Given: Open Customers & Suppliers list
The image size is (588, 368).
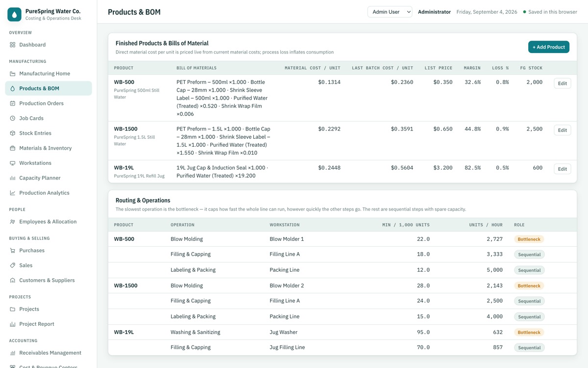Looking at the screenshot, I should 49,280.
